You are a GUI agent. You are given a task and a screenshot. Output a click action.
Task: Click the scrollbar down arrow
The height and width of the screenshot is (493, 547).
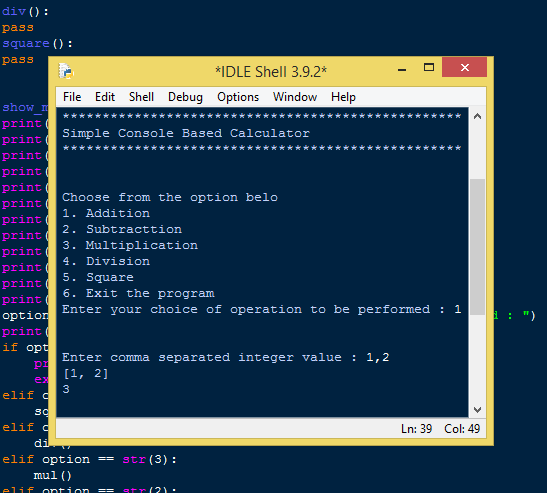tap(477, 409)
